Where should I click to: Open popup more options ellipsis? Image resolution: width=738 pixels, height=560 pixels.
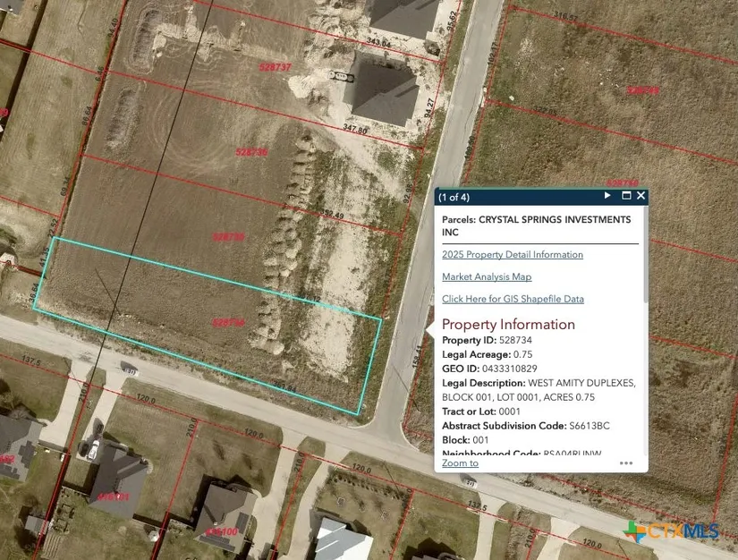click(626, 463)
